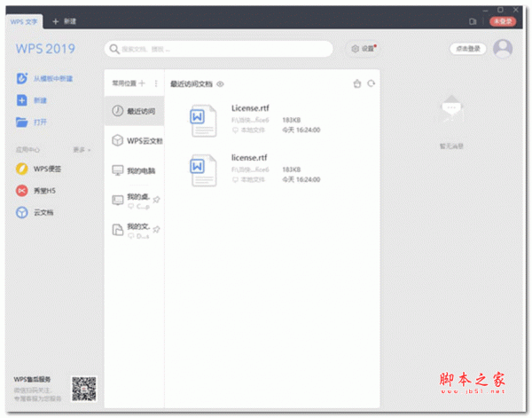Click the message envelope icon above 暂无消息
Image resolution: width=532 pixels, height=418 pixels.
coord(451,109)
